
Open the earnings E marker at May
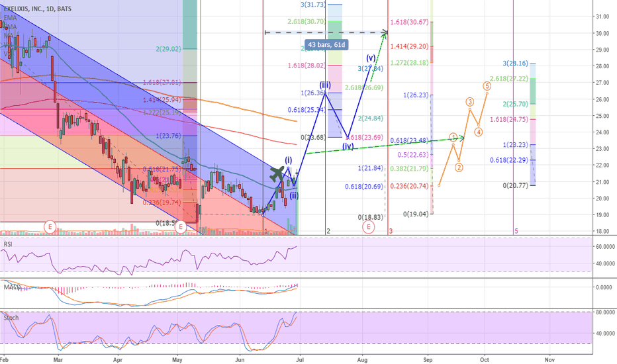click(x=181, y=227)
